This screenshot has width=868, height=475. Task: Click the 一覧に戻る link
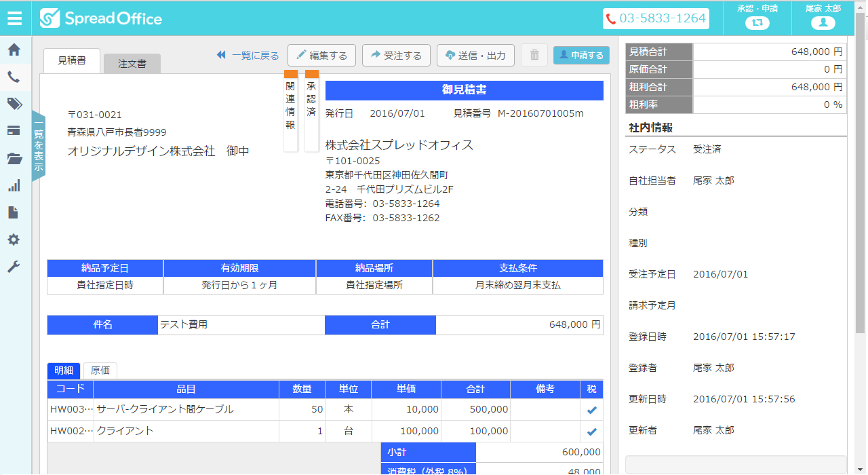tap(248, 56)
